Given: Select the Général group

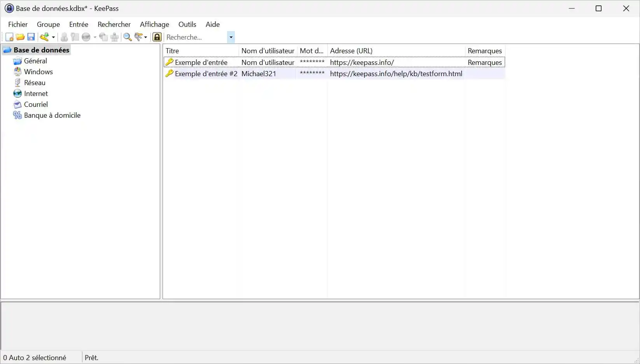Looking at the screenshot, I should [x=35, y=61].
